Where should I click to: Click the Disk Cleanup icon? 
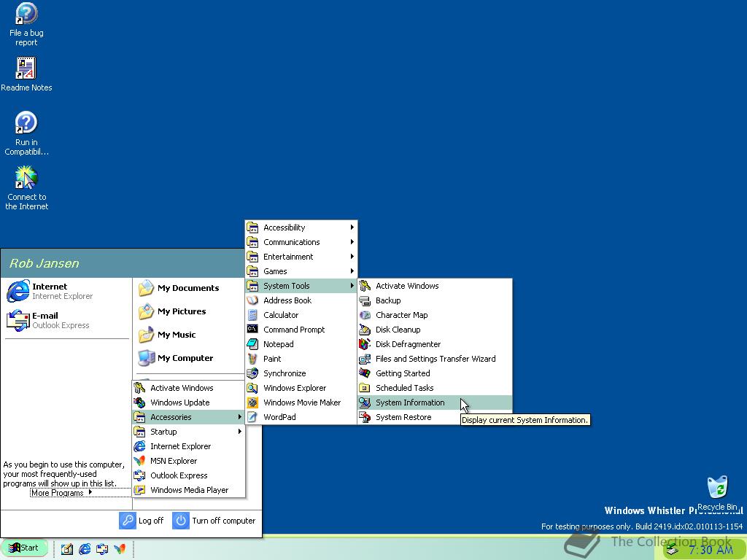(365, 330)
